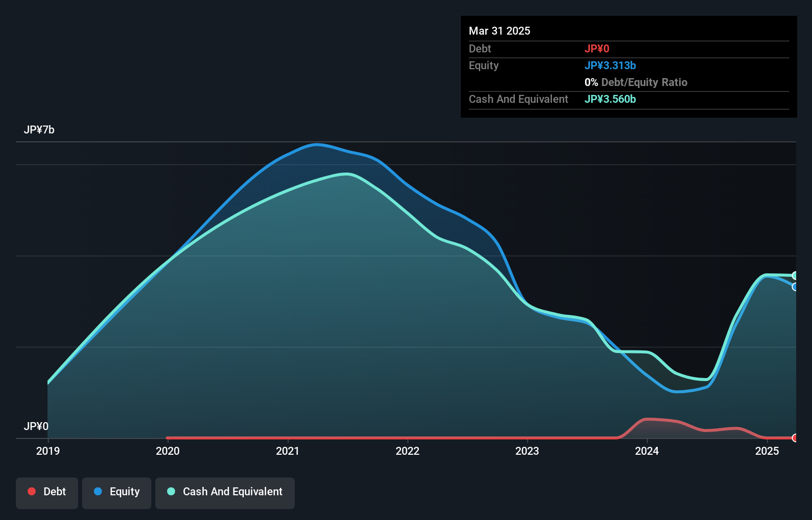This screenshot has height=520, width=812.
Task: Select the Cash And Equivalent endpoint marker
Action: 795,275
